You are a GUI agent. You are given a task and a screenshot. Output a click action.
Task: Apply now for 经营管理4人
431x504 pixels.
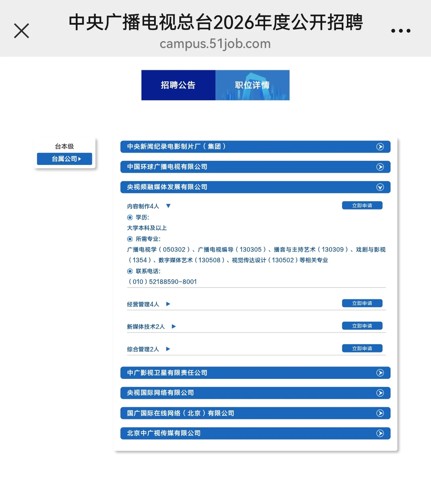point(362,303)
